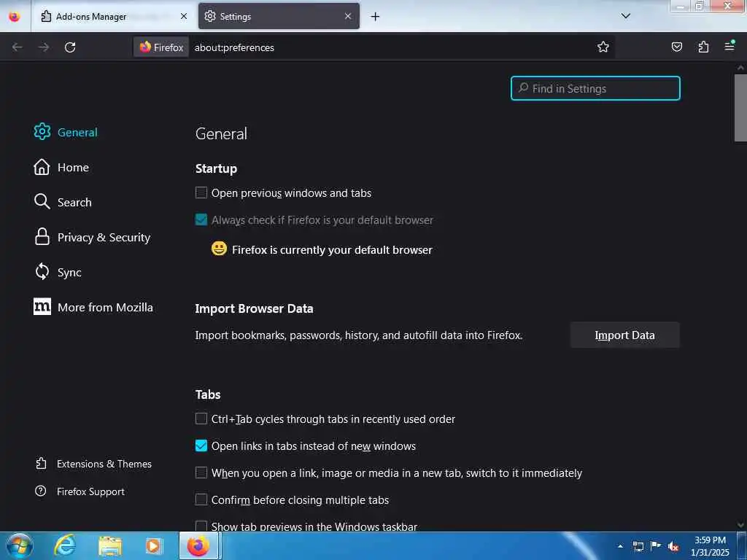Uncheck Open links in tabs instead of windows
Viewport: 747px width, 560px height.
(x=201, y=446)
